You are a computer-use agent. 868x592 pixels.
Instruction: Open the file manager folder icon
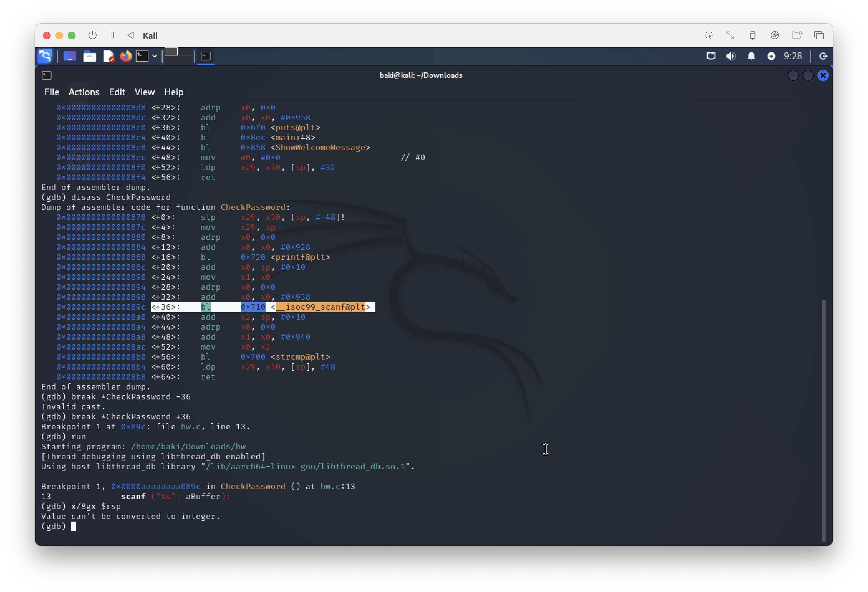pyautogui.click(x=90, y=56)
